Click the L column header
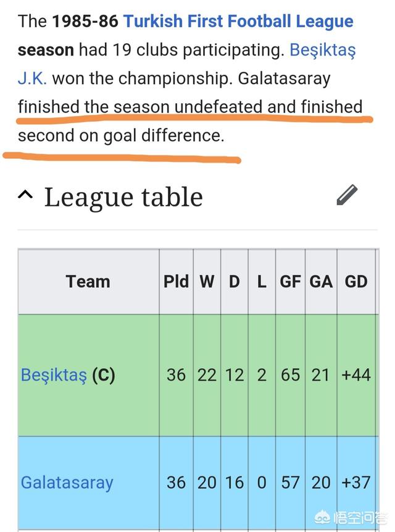Viewport: 395px width, 532px height. click(262, 282)
